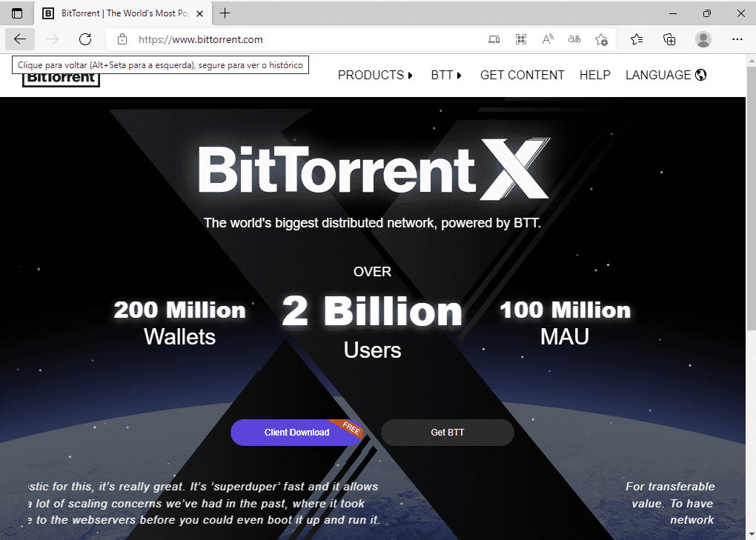Select the BitTorrent browser tab
The image size is (756, 540).
[124, 13]
